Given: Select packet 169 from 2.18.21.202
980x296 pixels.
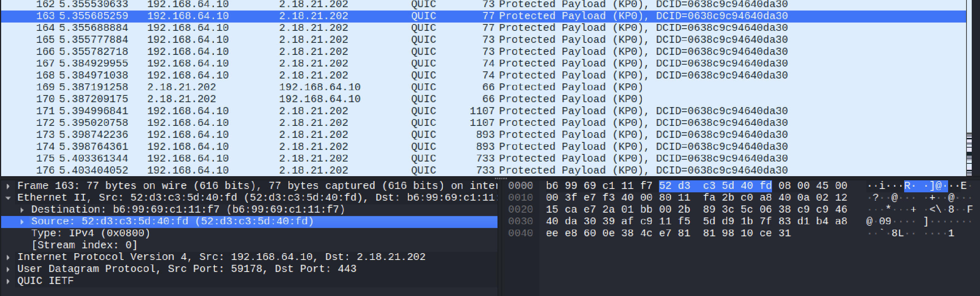Looking at the screenshot, I should pyautogui.click(x=483, y=87).
